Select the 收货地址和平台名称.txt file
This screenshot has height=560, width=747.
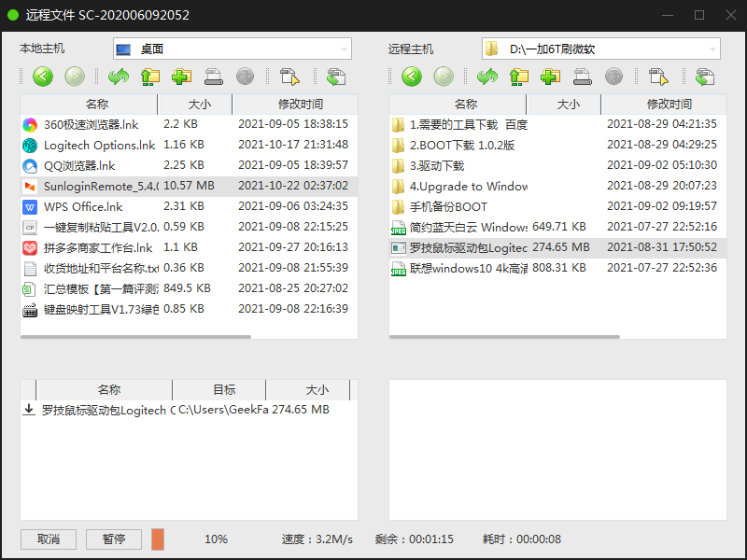[x=190, y=268]
